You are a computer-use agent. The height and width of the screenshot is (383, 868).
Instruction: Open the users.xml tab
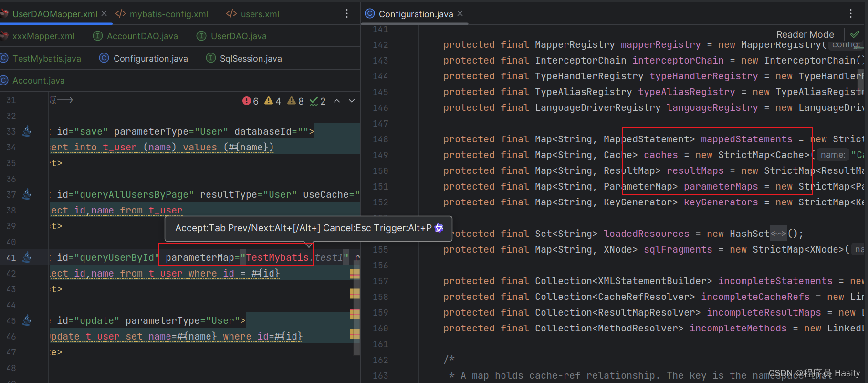pos(252,14)
